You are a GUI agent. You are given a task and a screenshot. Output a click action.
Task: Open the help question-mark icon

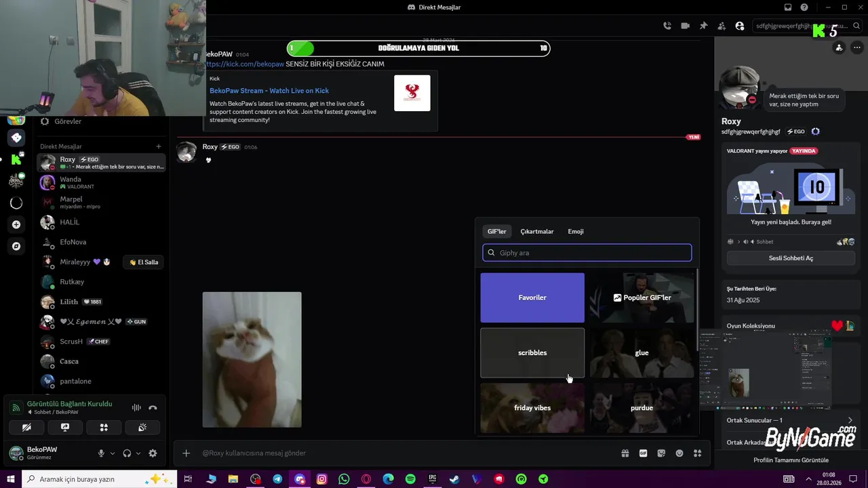(804, 7)
